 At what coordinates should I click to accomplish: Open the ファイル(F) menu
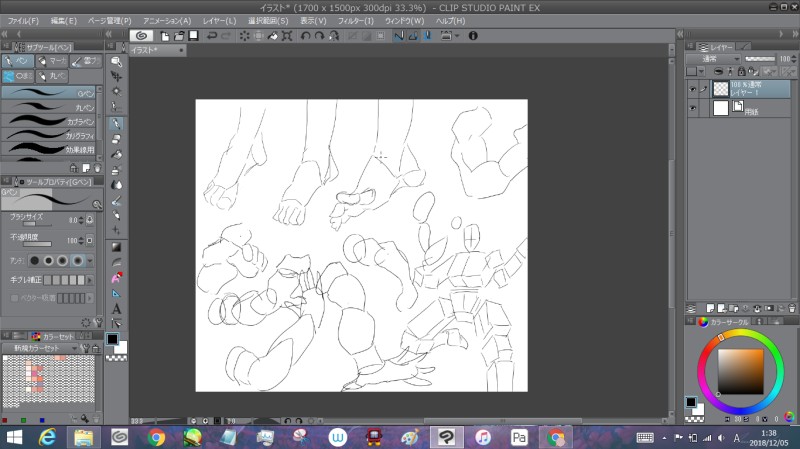(x=22, y=21)
